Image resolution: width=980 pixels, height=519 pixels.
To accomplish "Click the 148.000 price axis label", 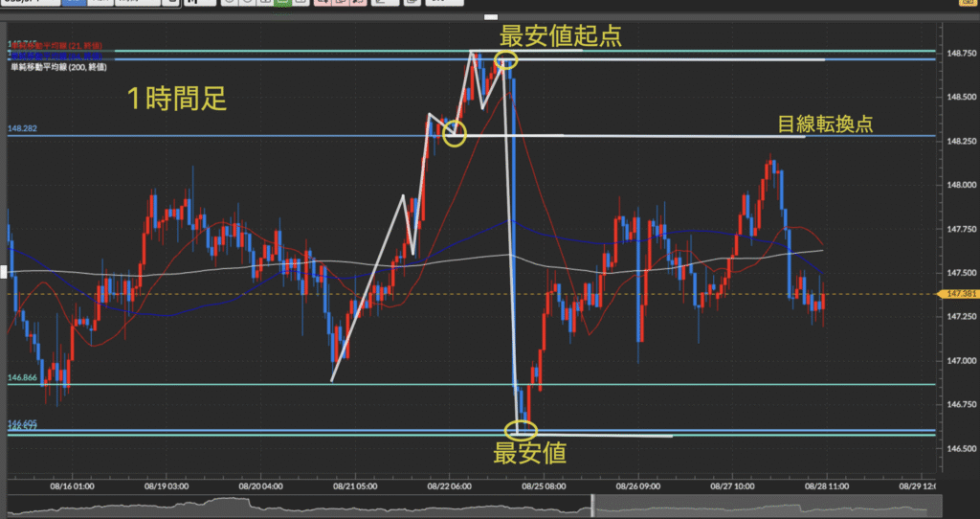I will click(x=962, y=185).
